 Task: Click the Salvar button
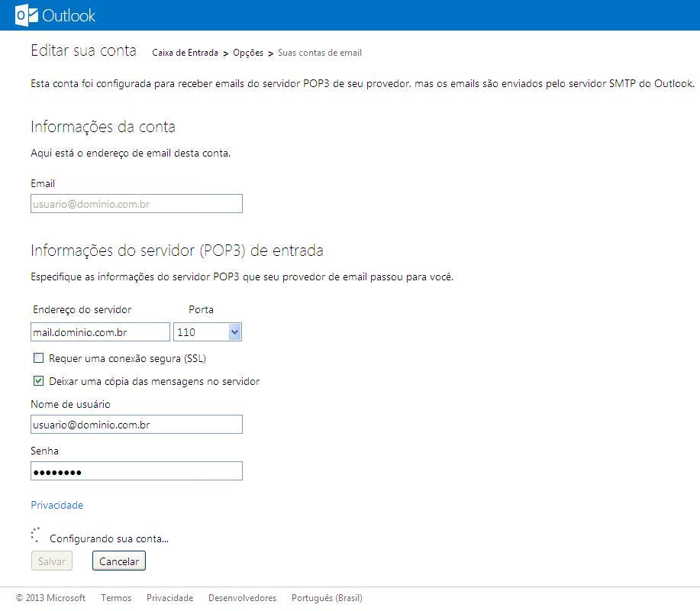(52, 561)
